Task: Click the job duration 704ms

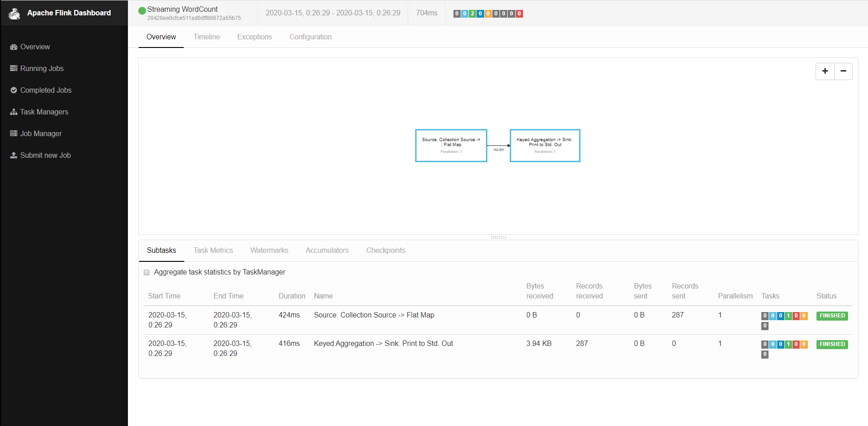Action: coord(426,13)
